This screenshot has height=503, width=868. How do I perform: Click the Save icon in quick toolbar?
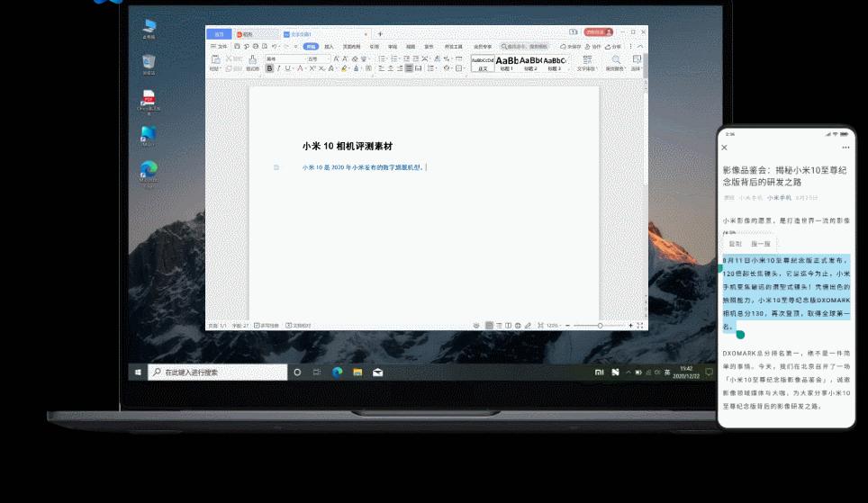(237, 47)
